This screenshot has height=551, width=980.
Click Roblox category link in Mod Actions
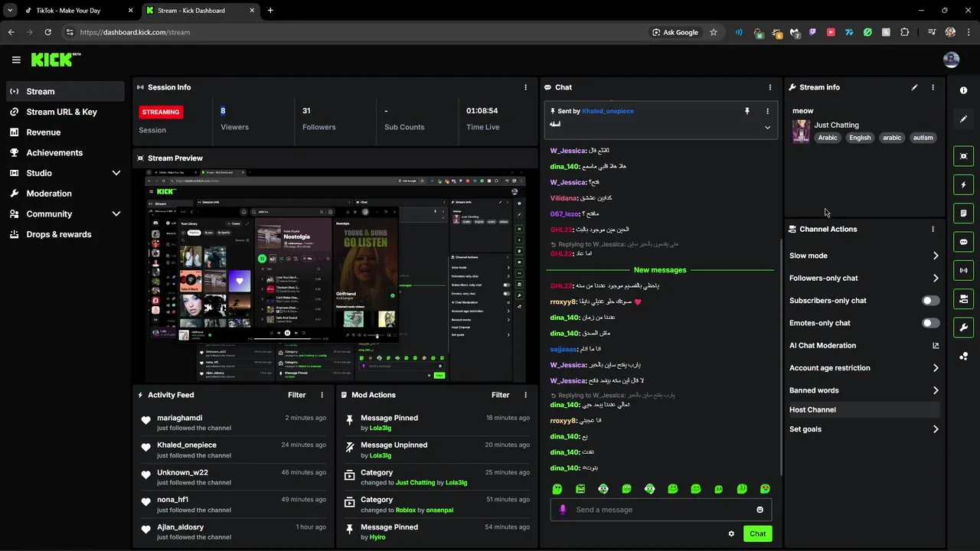pos(407,510)
